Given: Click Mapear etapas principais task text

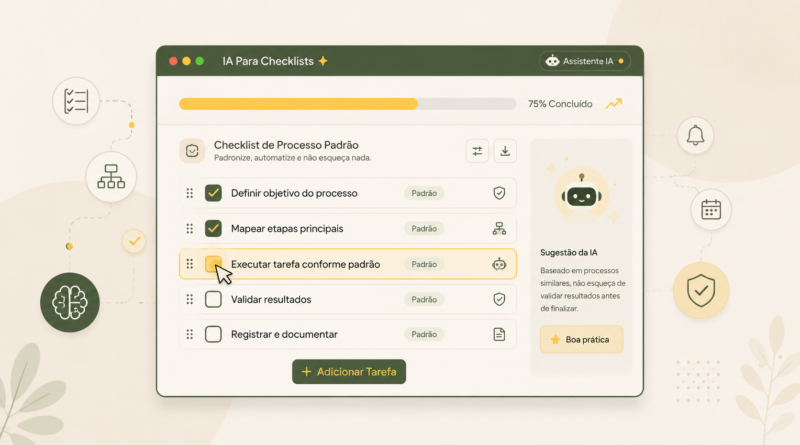Looking at the screenshot, I should [287, 229].
